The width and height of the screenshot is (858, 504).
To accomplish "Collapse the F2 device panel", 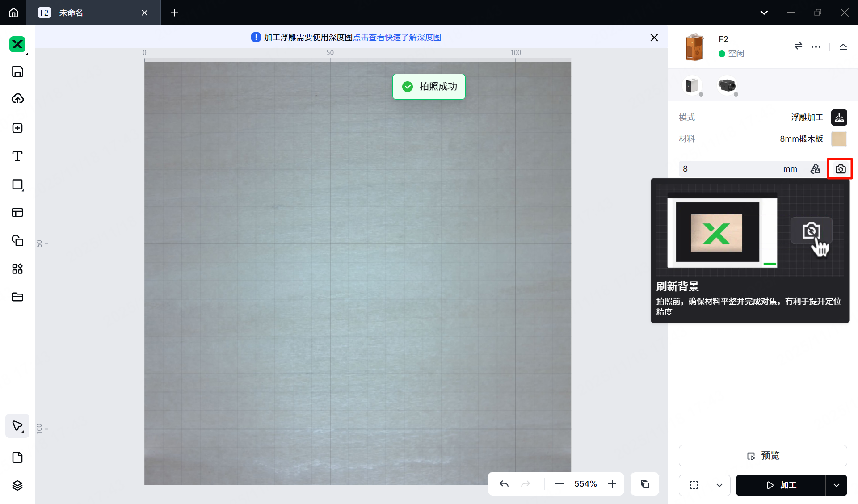I will 843,46.
